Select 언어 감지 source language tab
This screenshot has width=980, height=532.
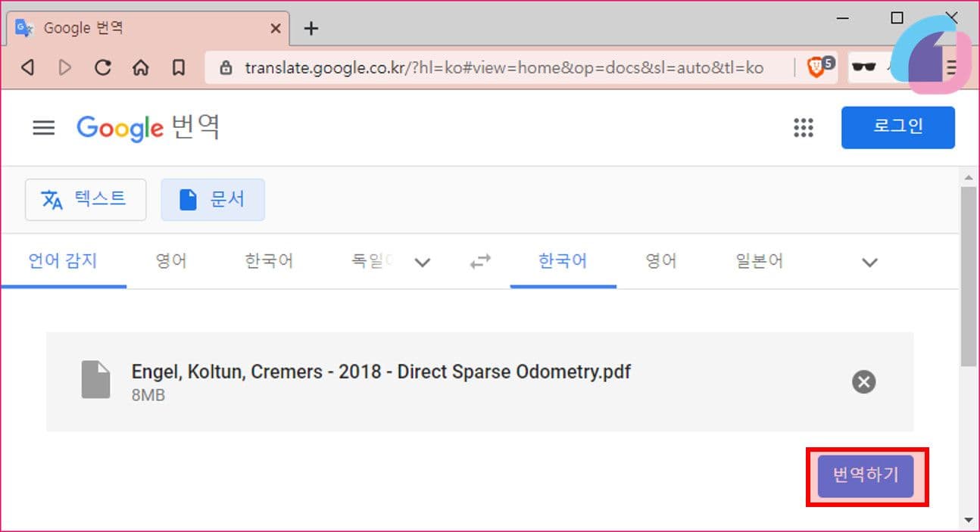(64, 262)
